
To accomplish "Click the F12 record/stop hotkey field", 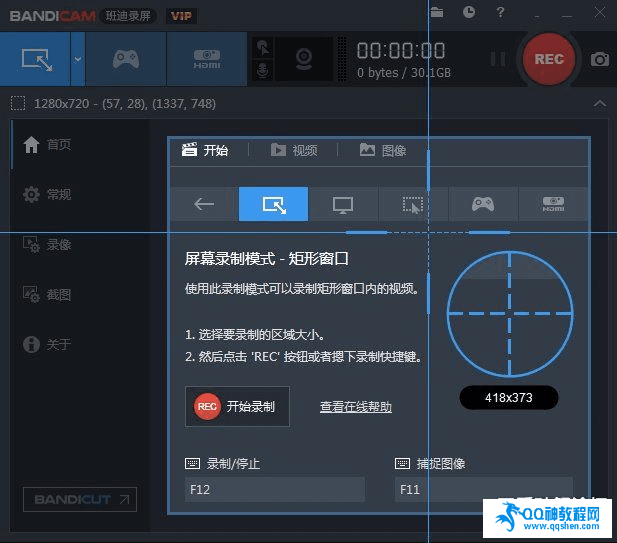I will coord(275,489).
